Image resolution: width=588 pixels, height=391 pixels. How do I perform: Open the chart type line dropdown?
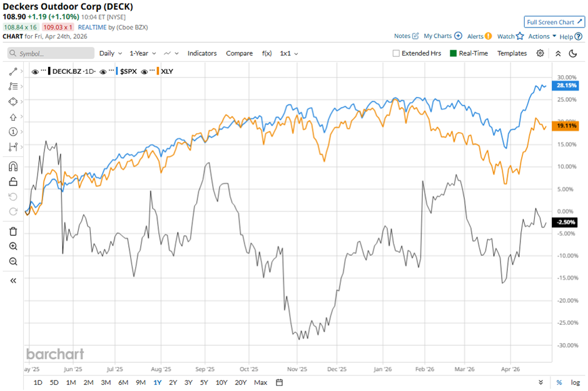171,53
